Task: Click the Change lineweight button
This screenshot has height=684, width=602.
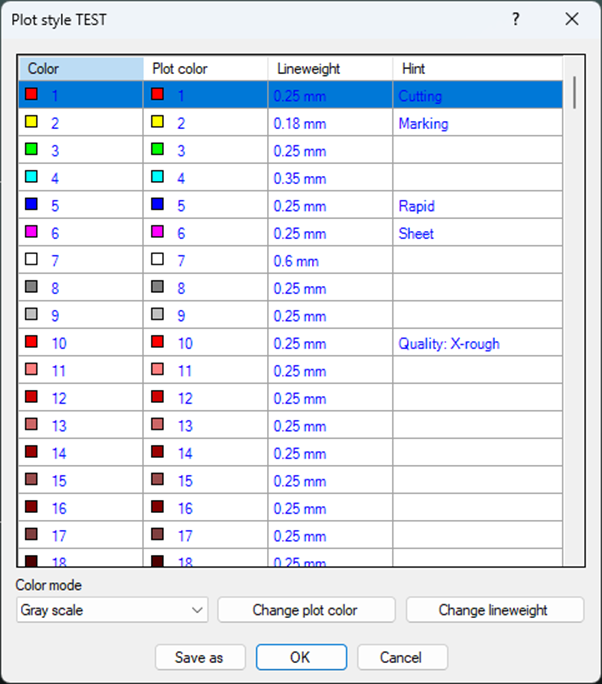Action: click(495, 610)
